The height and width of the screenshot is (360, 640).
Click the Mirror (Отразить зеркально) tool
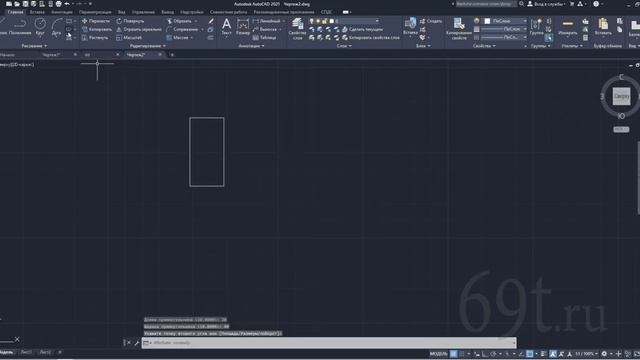pos(139,29)
